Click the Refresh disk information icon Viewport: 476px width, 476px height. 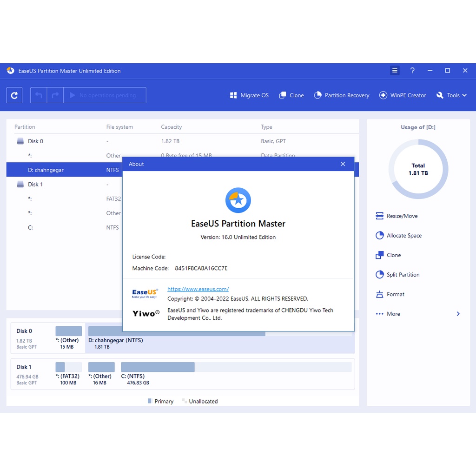[x=14, y=95]
